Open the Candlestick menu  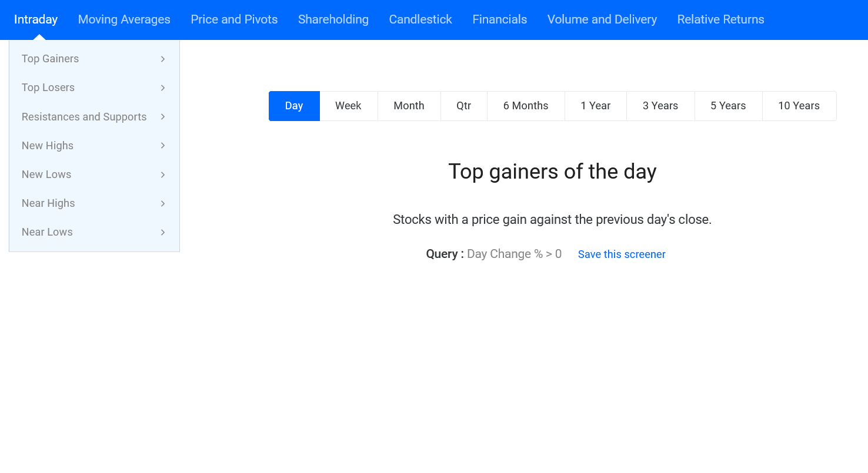[420, 19]
